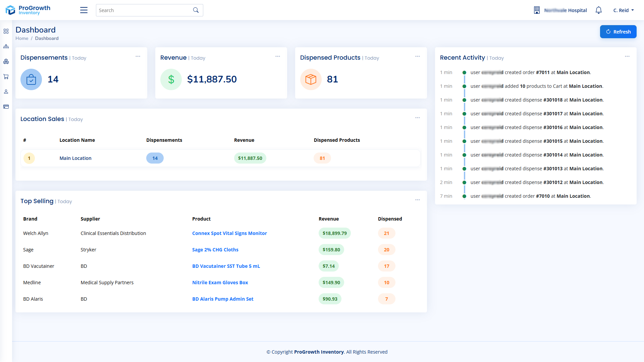The image size is (644, 362).
Task: Click ProGrowth Inventory footer text
Action: [x=319, y=352]
